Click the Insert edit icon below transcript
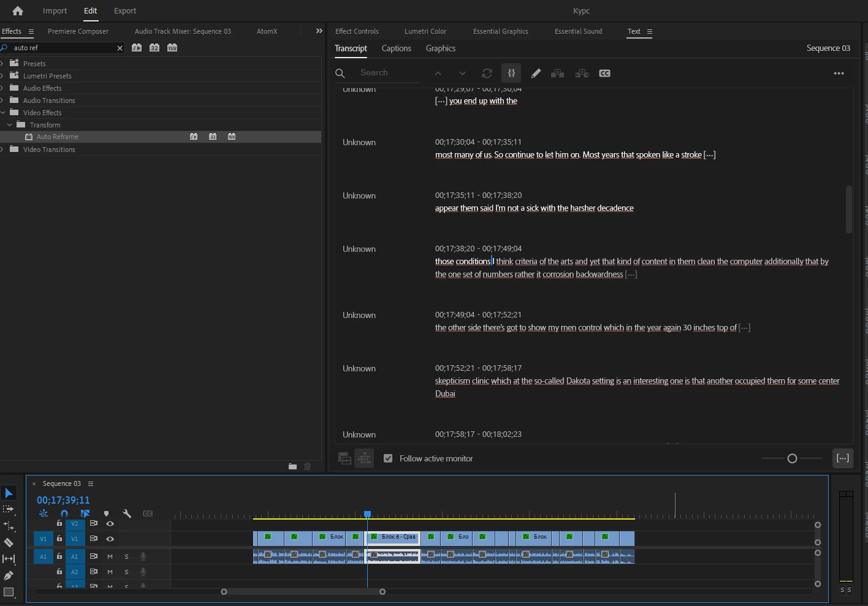868x606 pixels. click(x=345, y=458)
